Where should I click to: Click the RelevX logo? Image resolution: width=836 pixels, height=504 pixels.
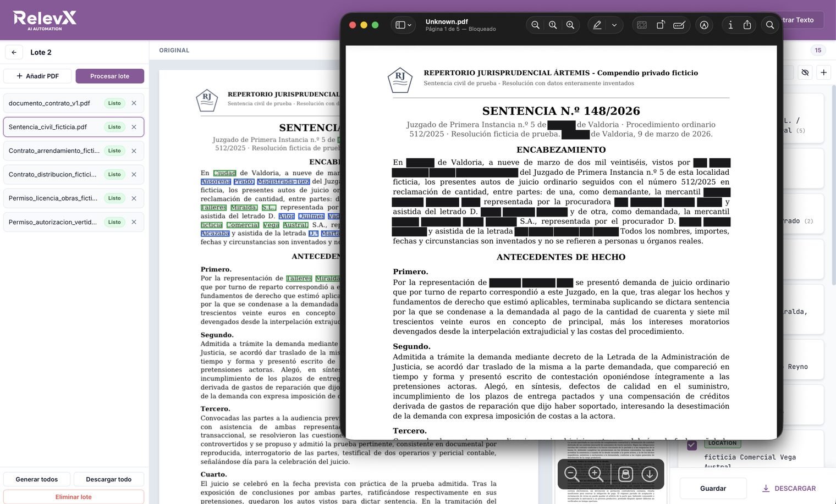(x=45, y=20)
